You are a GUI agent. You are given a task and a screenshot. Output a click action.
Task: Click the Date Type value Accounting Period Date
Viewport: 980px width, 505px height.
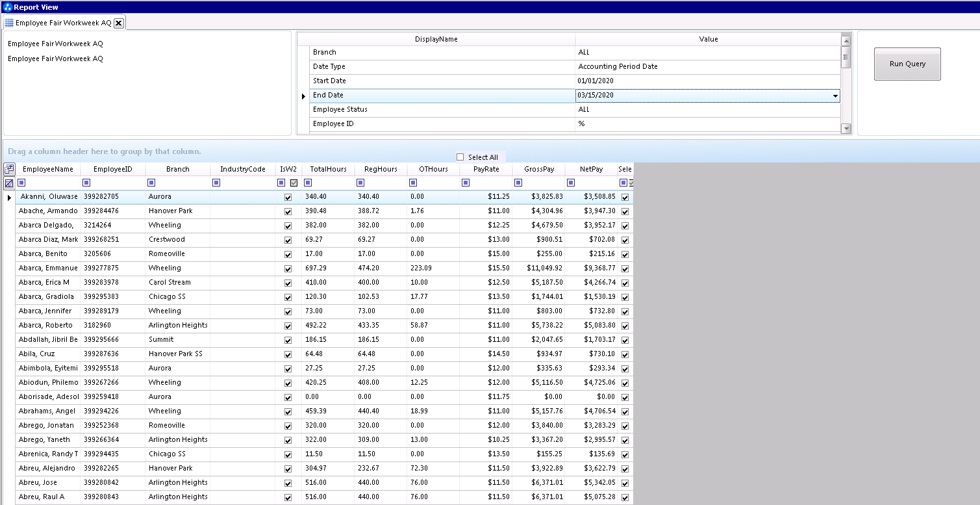point(707,66)
